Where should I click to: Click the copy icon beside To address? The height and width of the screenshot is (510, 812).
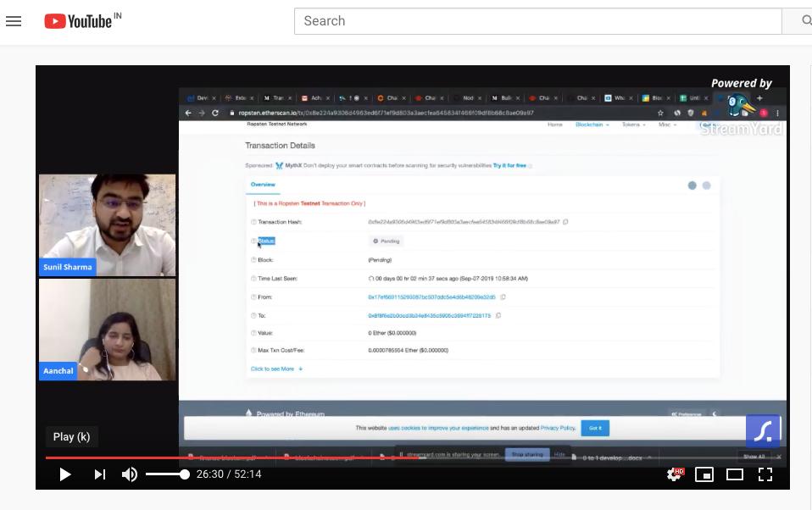(x=498, y=316)
